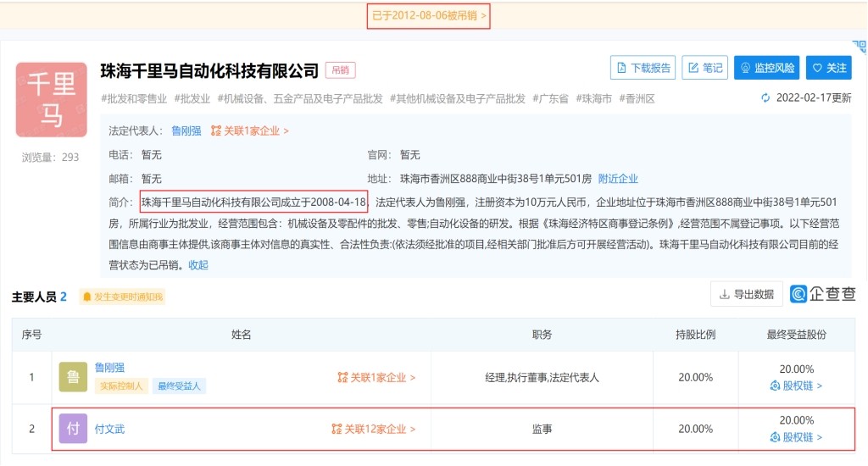This screenshot has width=868, height=466.
Task: Select the #香洲区 district tag
Action: click(637, 98)
